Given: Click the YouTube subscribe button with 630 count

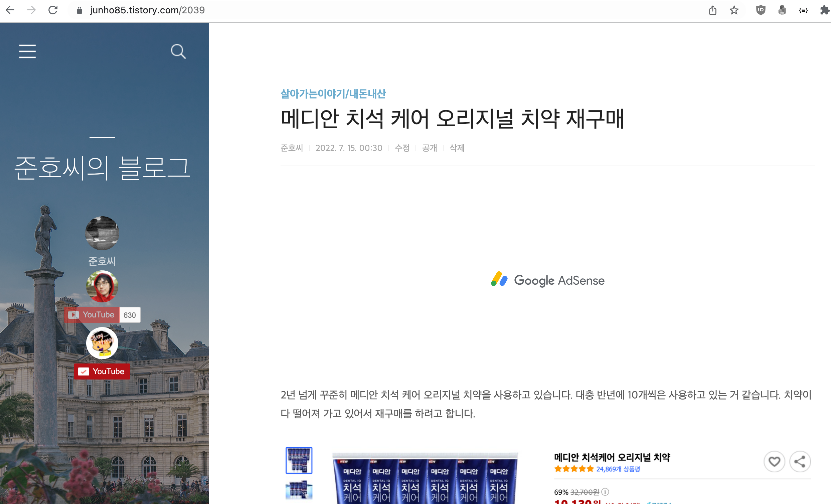Looking at the screenshot, I should [92, 314].
